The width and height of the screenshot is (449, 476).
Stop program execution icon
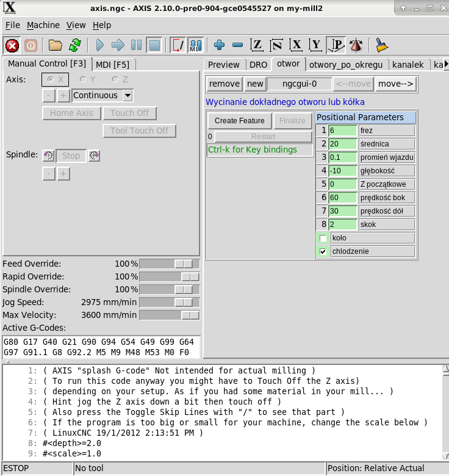pyautogui.click(x=154, y=46)
